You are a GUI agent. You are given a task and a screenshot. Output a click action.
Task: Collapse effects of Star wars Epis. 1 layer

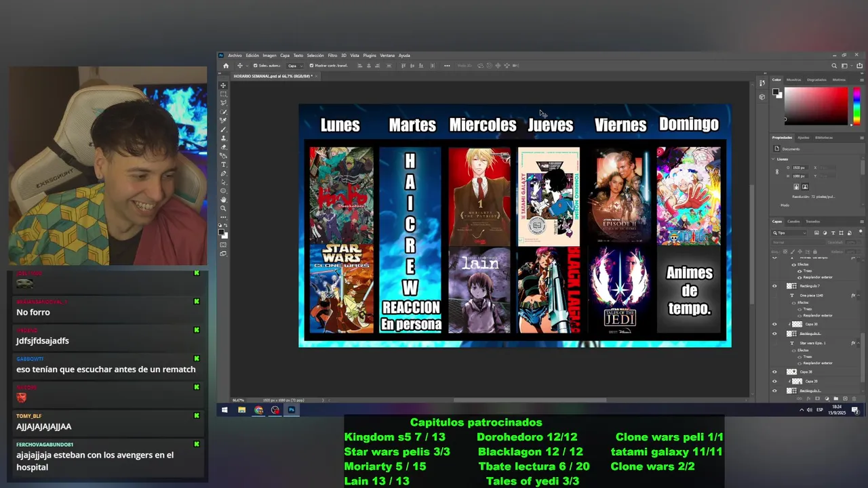pyautogui.click(x=859, y=343)
